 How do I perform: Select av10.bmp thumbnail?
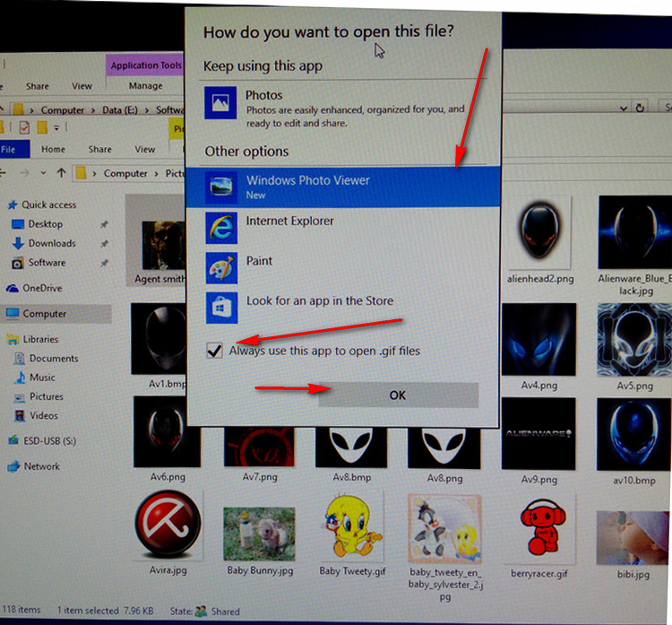(633, 434)
